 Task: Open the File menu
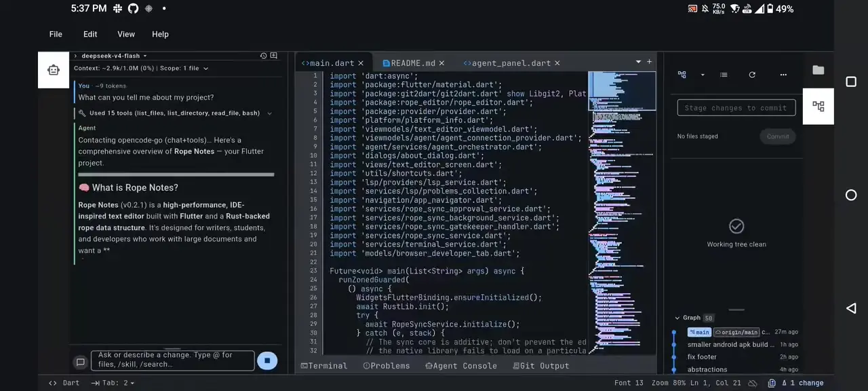tap(56, 34)
